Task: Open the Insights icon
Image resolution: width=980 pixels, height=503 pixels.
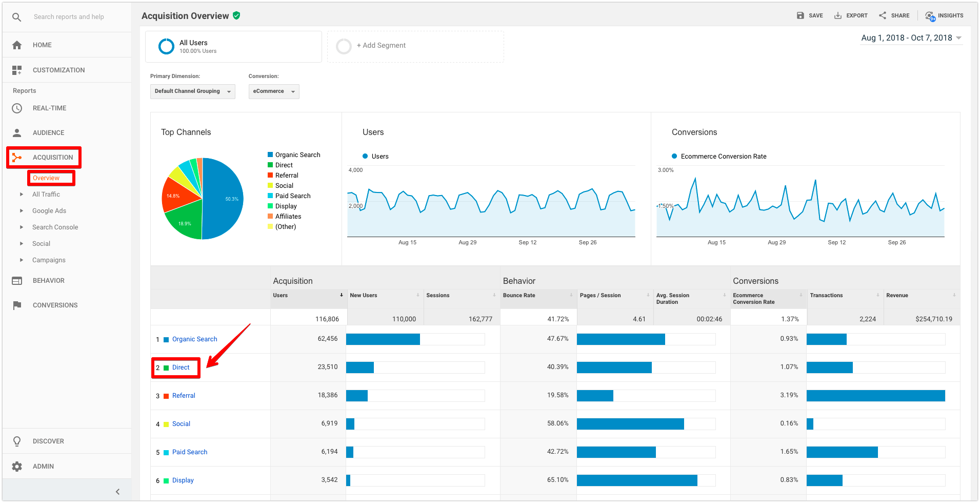Action: point(930,16)
